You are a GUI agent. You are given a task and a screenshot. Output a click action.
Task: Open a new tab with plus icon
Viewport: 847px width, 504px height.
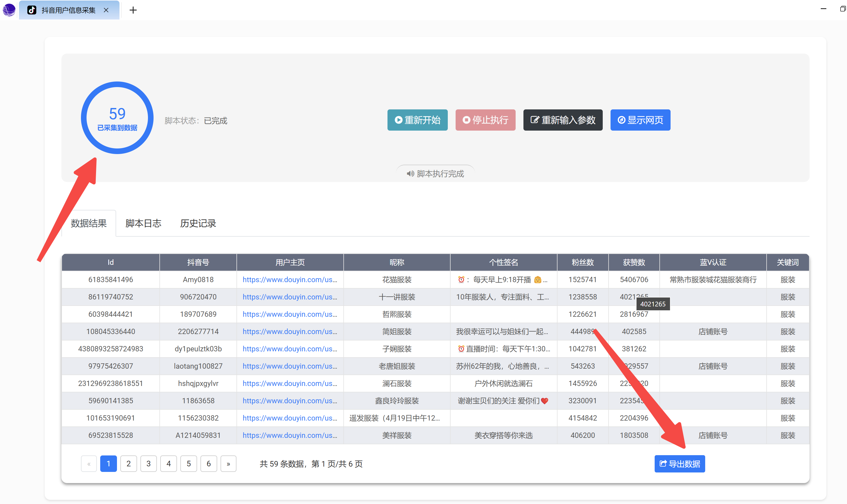pyautogui.click(x=133, y=10)
